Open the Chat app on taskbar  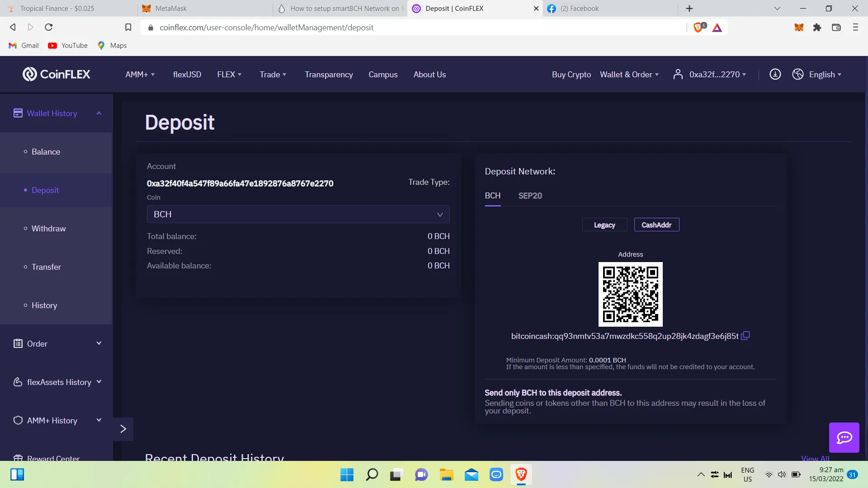pyautogui.click(x=421, y=474)
